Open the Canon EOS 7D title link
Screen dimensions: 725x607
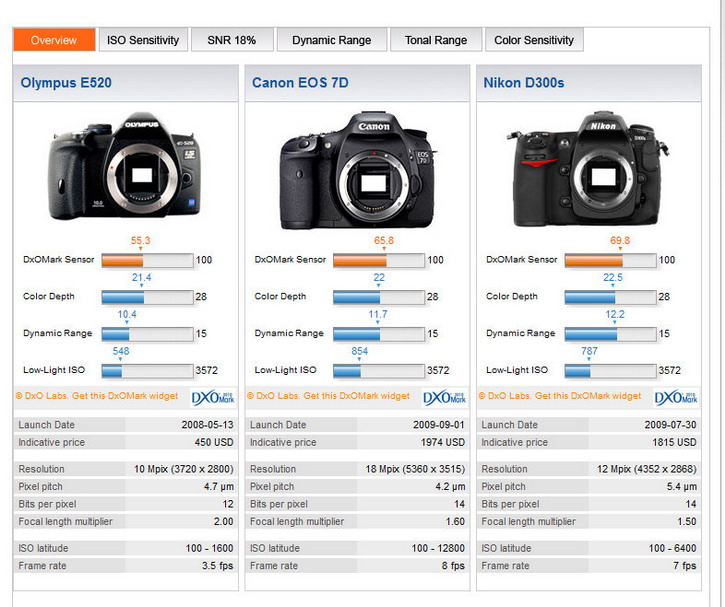pos(300,83)
